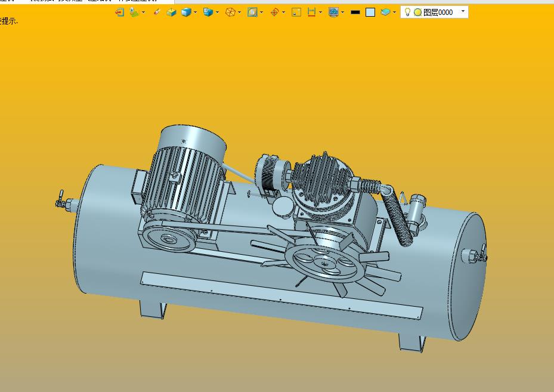This screenshot has width=554, height=392.
Task: Click the monitor display settings icon
Action: coord(333,12)
